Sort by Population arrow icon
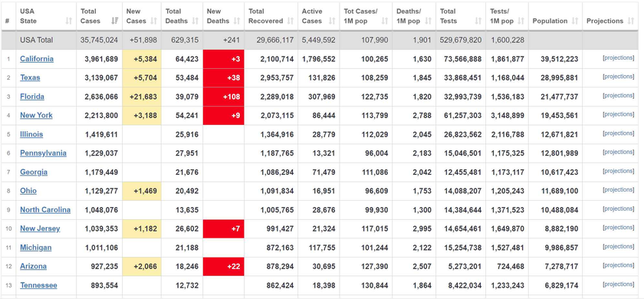This screenshot has height=299, width=644. coord(575,21)
